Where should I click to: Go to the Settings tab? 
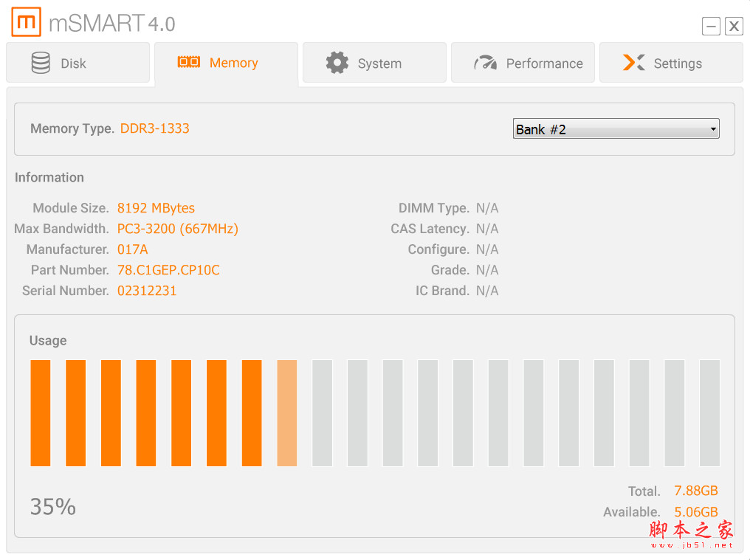click(x=671, y=63)
